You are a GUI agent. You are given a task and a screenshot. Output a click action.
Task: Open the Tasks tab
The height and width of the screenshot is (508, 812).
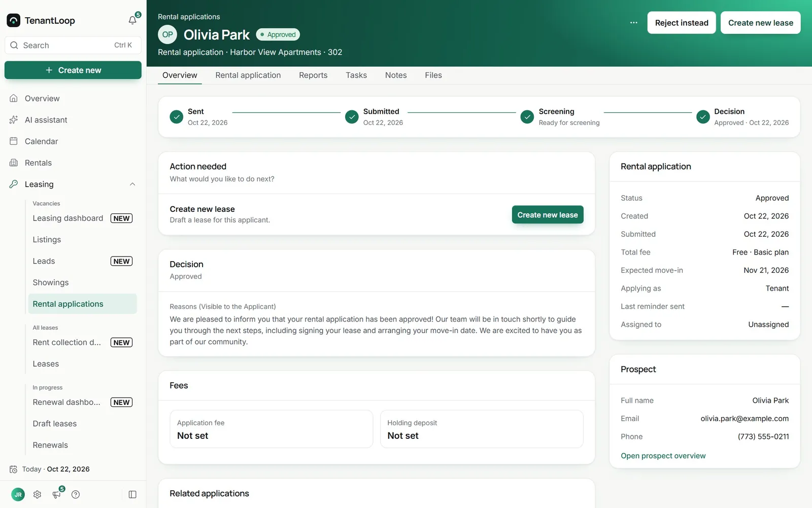click(356, 75)
